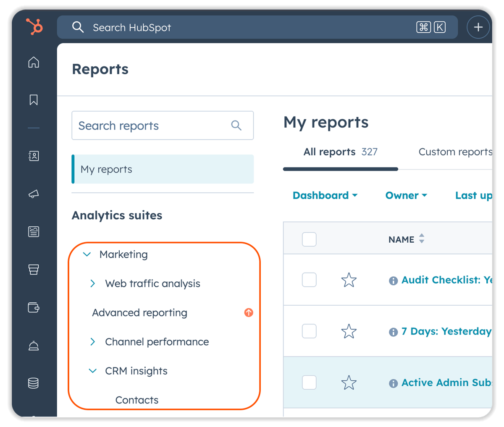
Task: Sort table by NAME column arrows
Action: pyautogui.click(x=422, y=239)
